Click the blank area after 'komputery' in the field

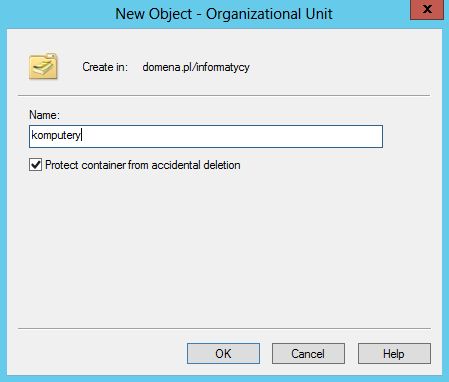[x=233, y=136]
